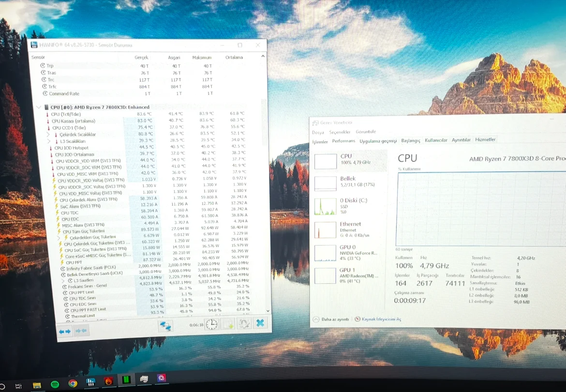This screenshot has width=566, height=392.
Task: Open the flame icon app in taskbar
Action: click(x=108, y=381)
